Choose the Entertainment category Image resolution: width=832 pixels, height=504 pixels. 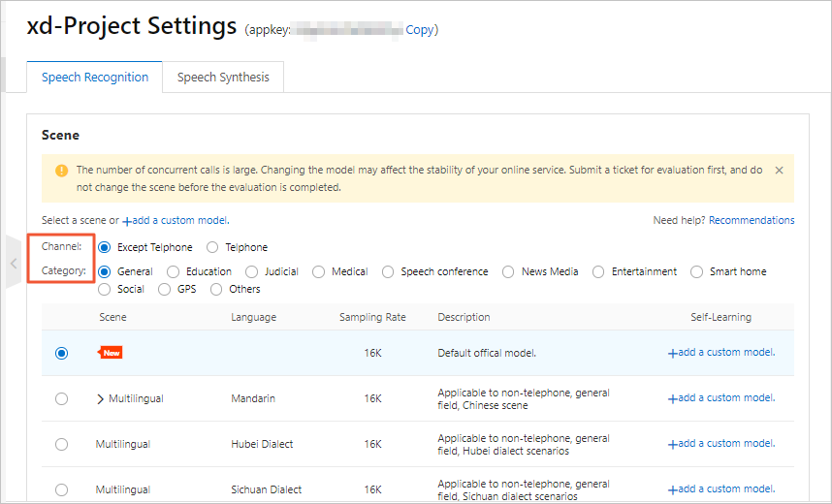tap(598, 271)
